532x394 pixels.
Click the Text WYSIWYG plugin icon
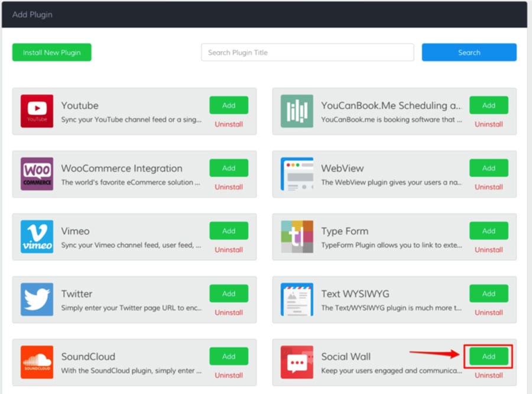(x=297, y=299)
